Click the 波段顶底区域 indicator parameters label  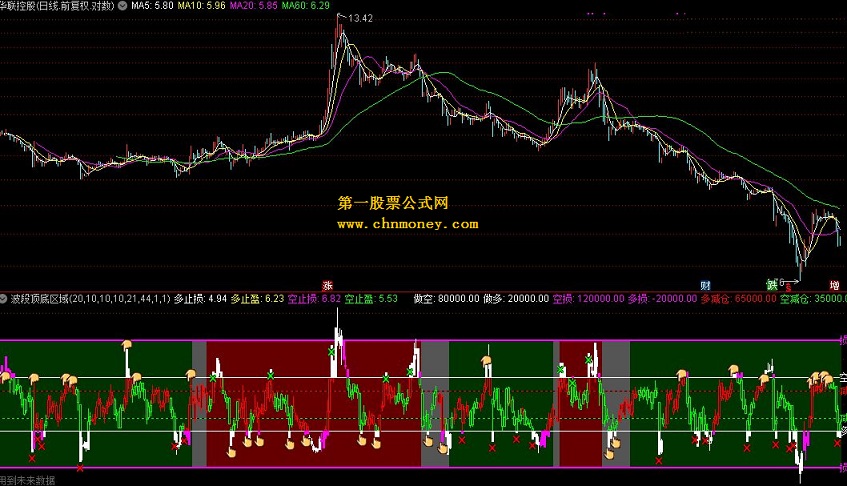click(90, 299)
